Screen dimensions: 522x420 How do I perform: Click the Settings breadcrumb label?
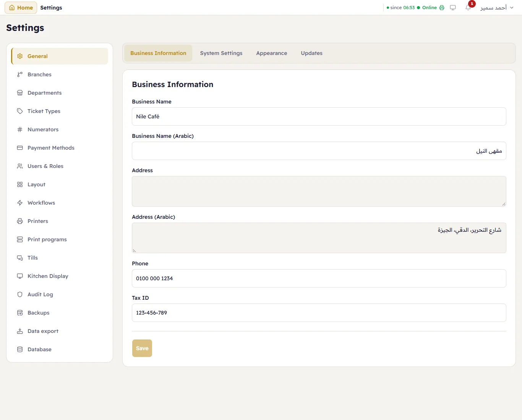[x=51, y=8]
